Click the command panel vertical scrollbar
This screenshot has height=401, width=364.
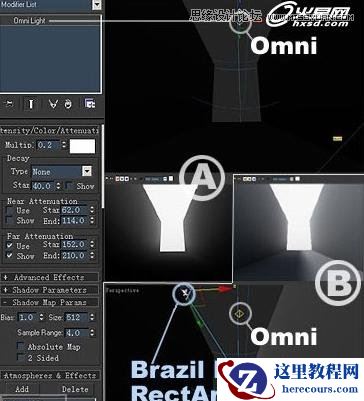(x=102, y=167)
